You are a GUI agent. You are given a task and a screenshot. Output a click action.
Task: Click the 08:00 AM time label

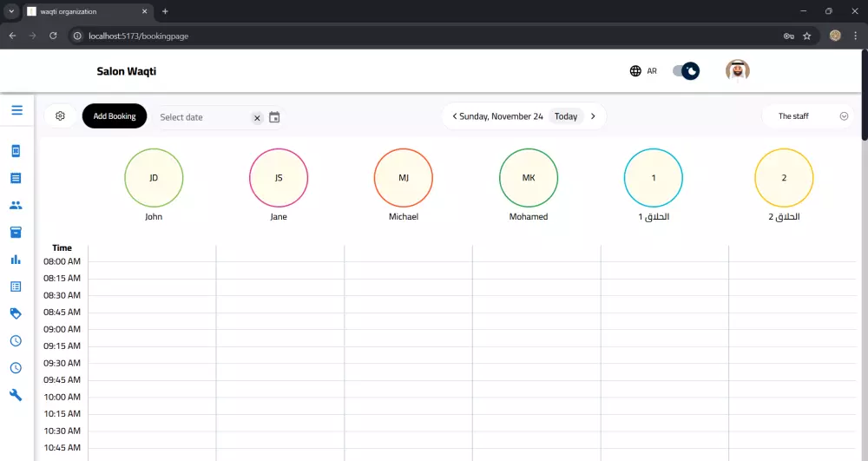coord(62,261)
